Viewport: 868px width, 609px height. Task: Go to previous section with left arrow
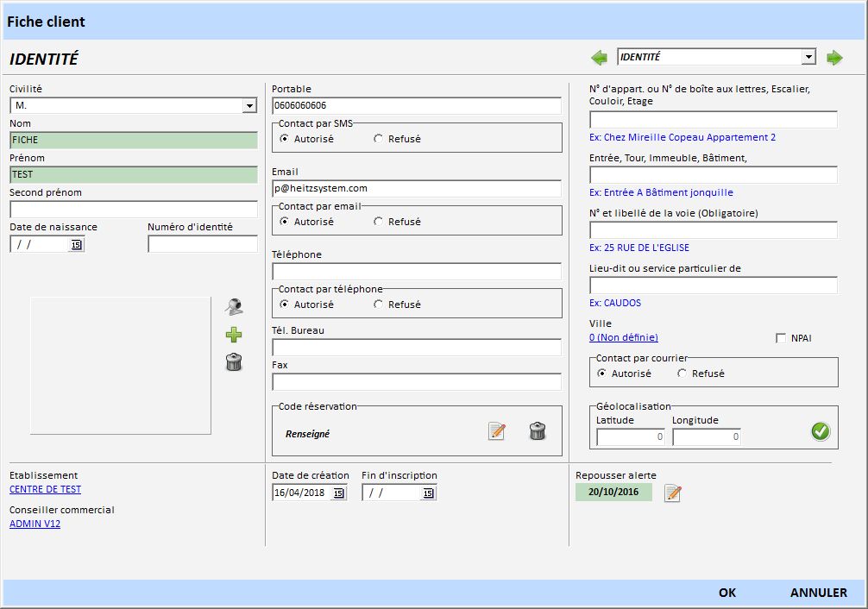point(599,58)
